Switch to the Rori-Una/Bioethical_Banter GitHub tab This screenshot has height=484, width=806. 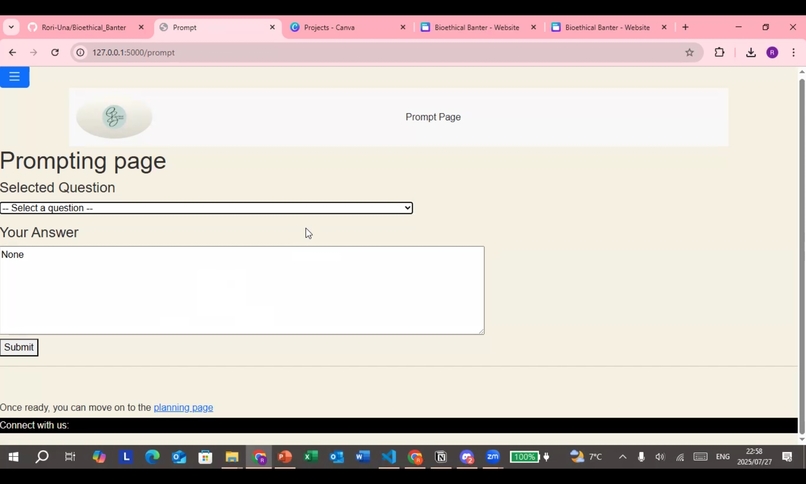(x=83, y=27)
